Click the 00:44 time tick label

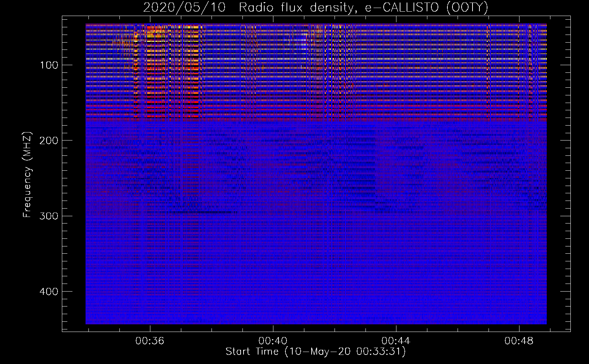tap(396, 341)
